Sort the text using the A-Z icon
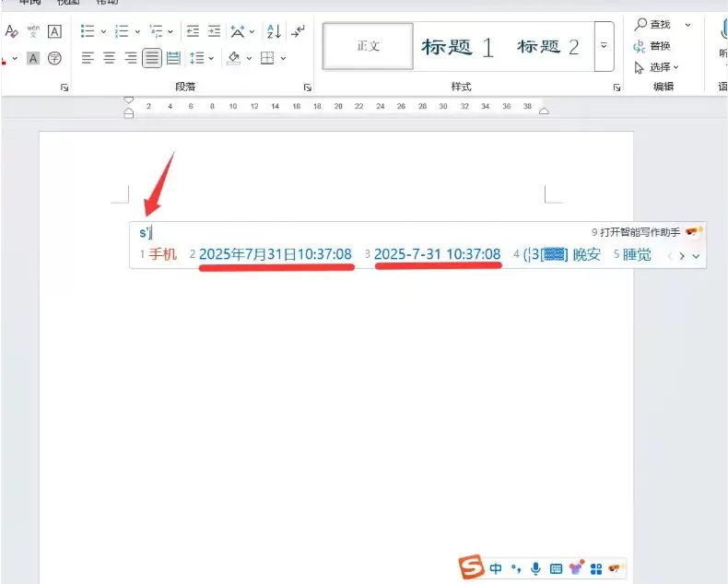 [x=274, y=31]
